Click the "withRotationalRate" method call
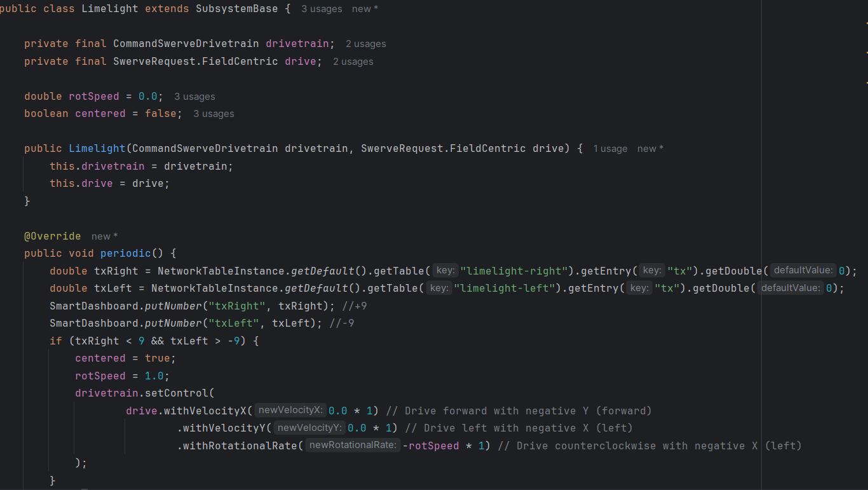The width and height of the screenshot is (868, 490). click(x=240, y=446)
